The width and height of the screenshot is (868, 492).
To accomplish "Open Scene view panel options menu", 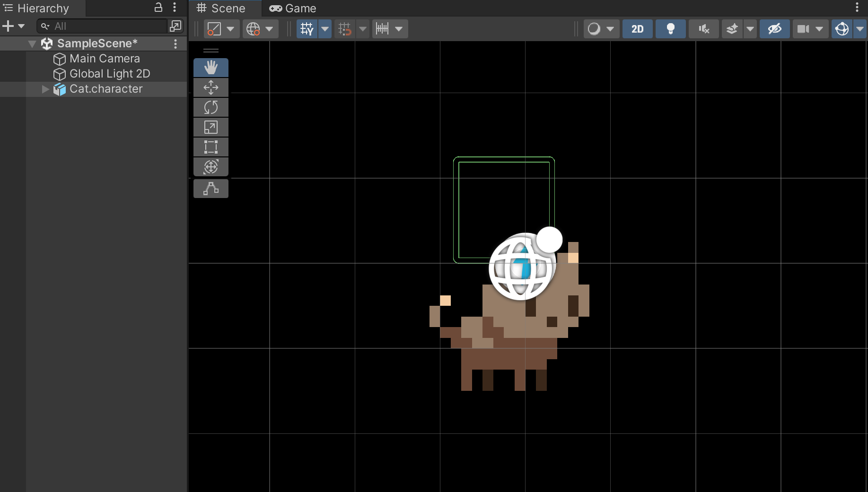I will [857, 7].
